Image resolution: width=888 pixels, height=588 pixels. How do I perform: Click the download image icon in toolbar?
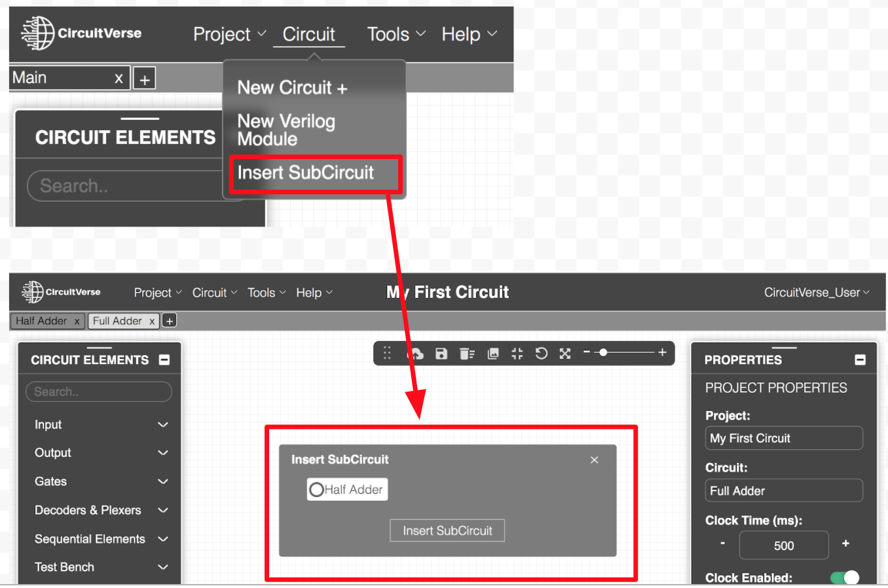coord(493,354)
